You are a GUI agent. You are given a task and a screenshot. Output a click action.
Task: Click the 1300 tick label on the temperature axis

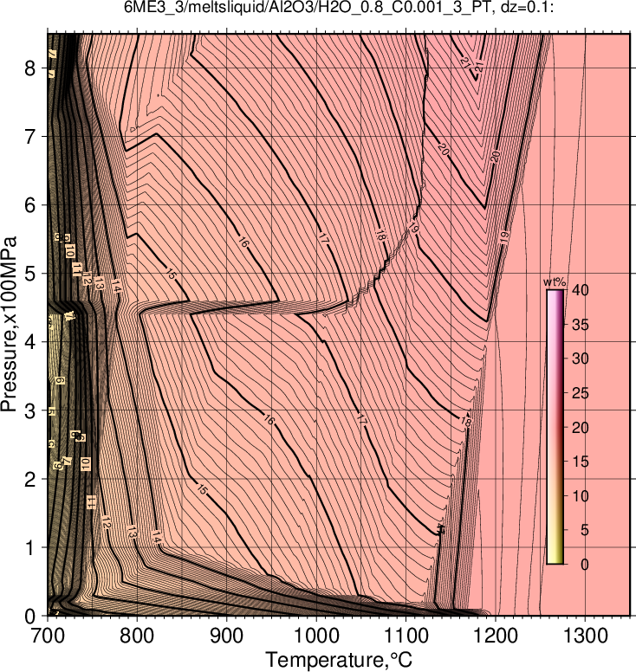pyautogui.click(x=585, y=636)
